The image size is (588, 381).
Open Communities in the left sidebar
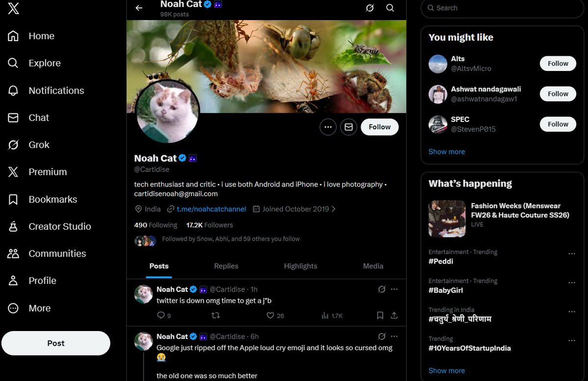(x=58, y=253)
